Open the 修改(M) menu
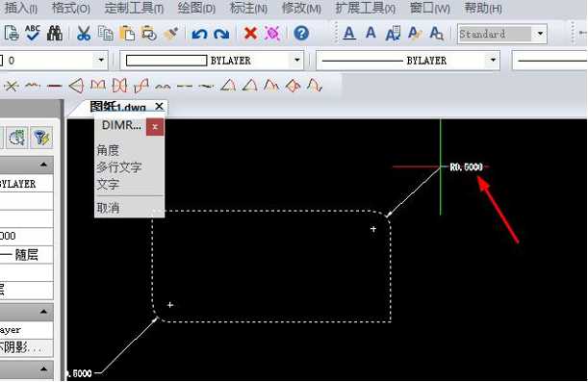Viewport: 588px width, 382px height. 301,8
